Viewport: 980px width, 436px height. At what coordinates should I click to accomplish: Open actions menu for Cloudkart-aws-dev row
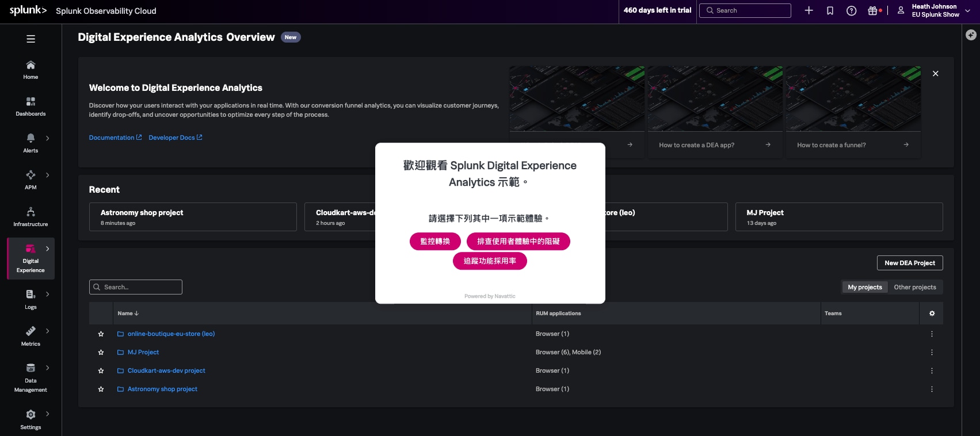(932, 370)
